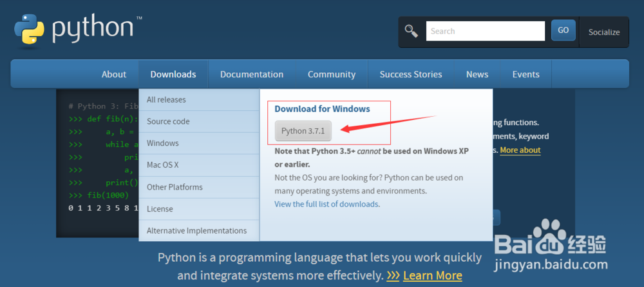644x287 pixels.
Task: Click the Python logo
Action: [x=78, y=30]
